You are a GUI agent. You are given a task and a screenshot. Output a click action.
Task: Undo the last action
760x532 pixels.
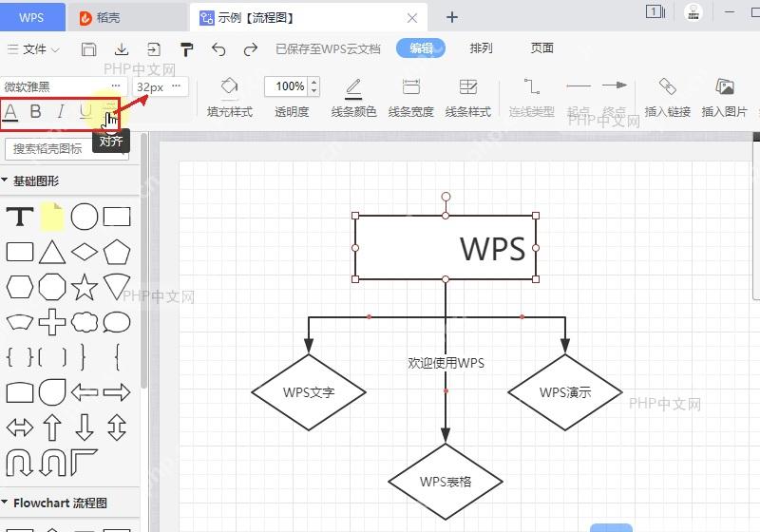coord(218,49)
